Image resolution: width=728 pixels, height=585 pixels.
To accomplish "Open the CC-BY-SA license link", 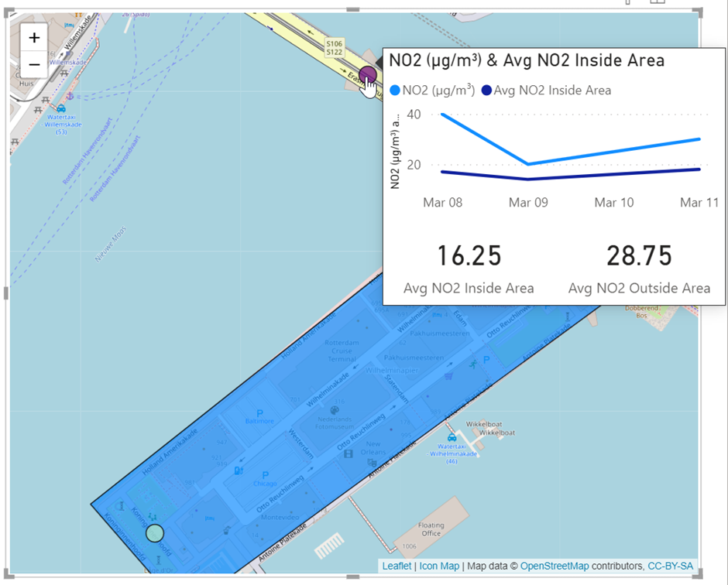I will [x=670, y=566].
